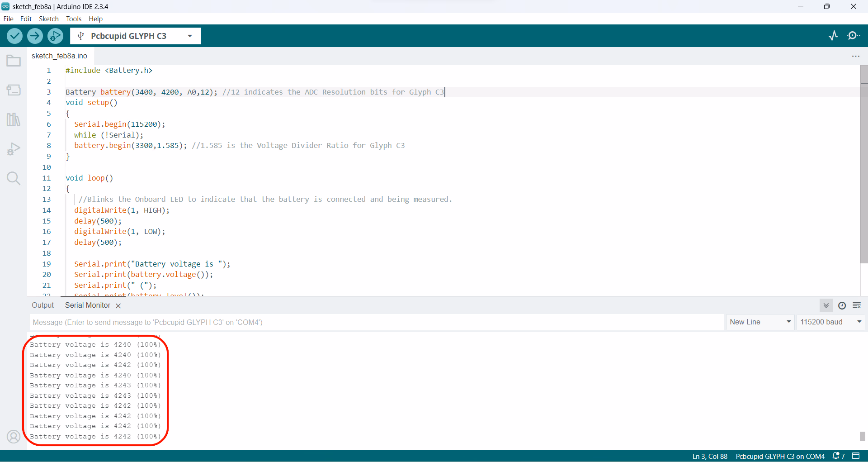Open the Sketch menu
The height and width of the screenshot is (462, 868).
pos(48,19)
